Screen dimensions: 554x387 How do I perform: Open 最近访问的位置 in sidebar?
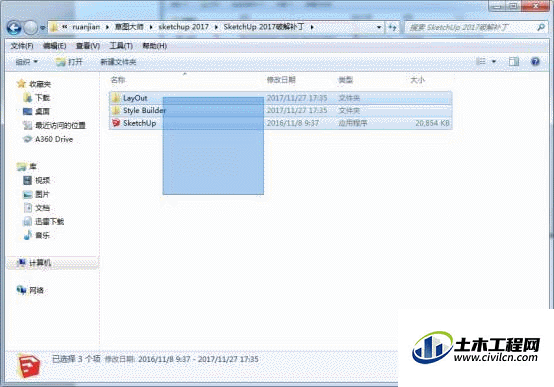pyautogui.click(x=60, y=125)
